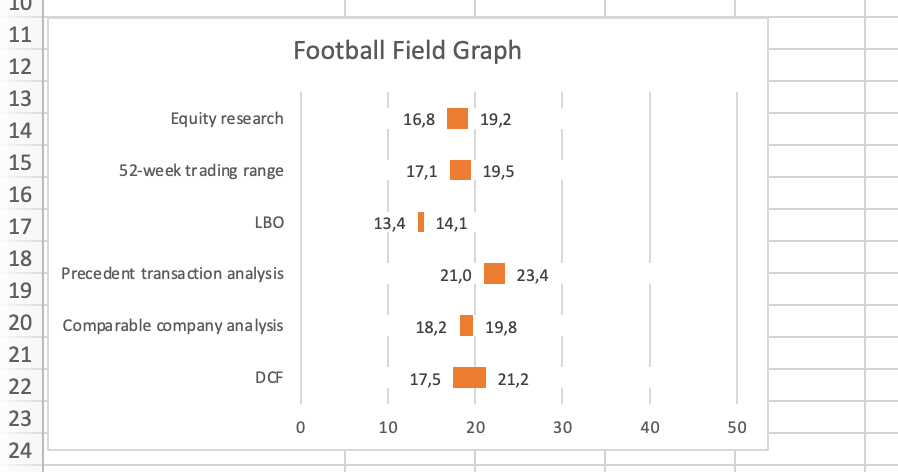Click the orange 52-week trading range bar
The width and height of the screenshot is (898, 472).
click(460, 171)
